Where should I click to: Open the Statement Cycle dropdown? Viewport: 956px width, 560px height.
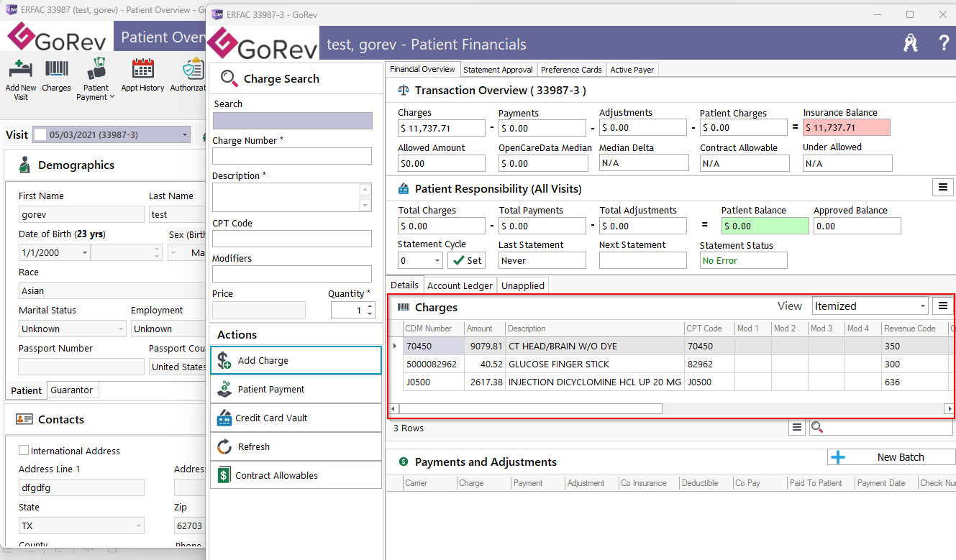437,260
